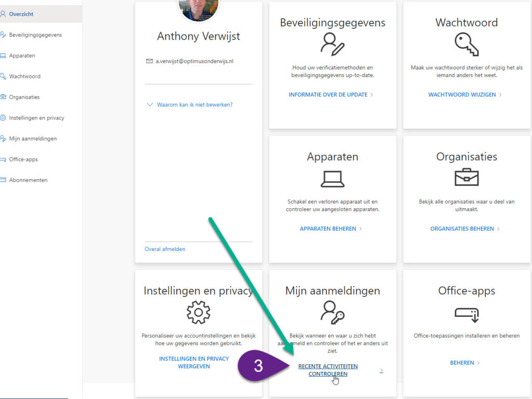Go to Apparaten in the sidebar

[22, 56]
